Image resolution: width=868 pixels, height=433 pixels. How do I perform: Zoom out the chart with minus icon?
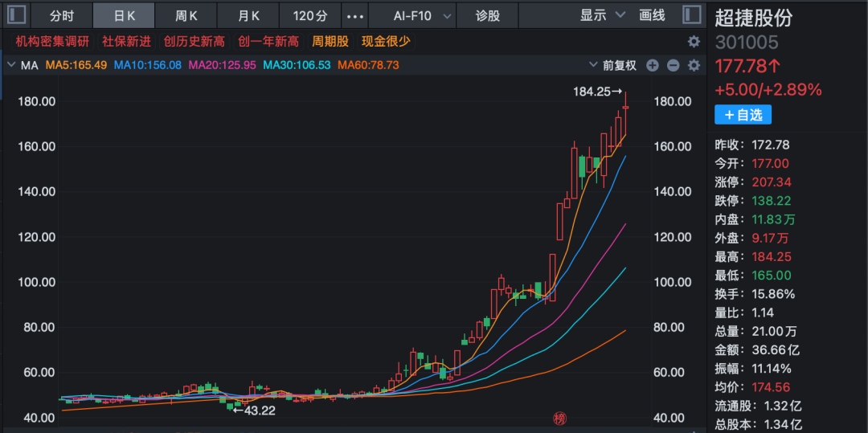point(673,66)
